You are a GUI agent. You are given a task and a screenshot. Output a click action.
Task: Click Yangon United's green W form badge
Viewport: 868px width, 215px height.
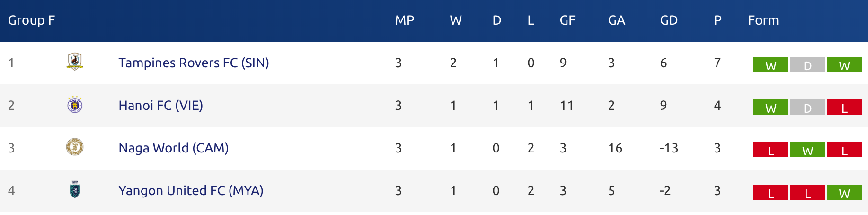pyautogui.click(x=844, y=193)
